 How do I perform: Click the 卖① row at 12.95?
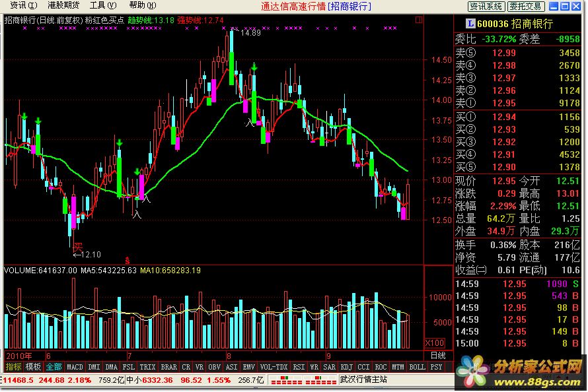pyautogui.click(x=517, y=103)
